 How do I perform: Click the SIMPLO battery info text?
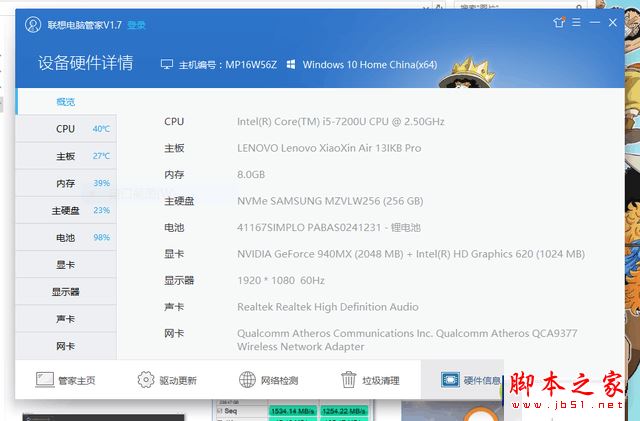[x=329, y=227]
